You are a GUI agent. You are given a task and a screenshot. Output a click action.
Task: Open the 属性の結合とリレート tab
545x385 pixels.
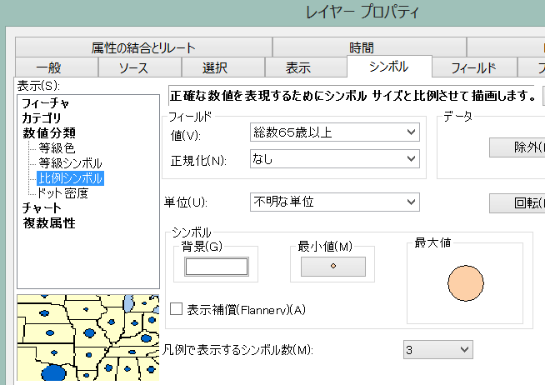144,47
